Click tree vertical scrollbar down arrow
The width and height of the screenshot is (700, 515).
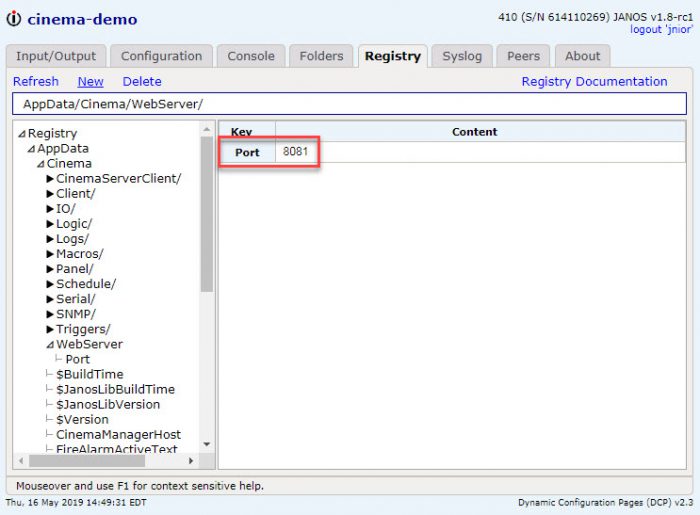206,444
